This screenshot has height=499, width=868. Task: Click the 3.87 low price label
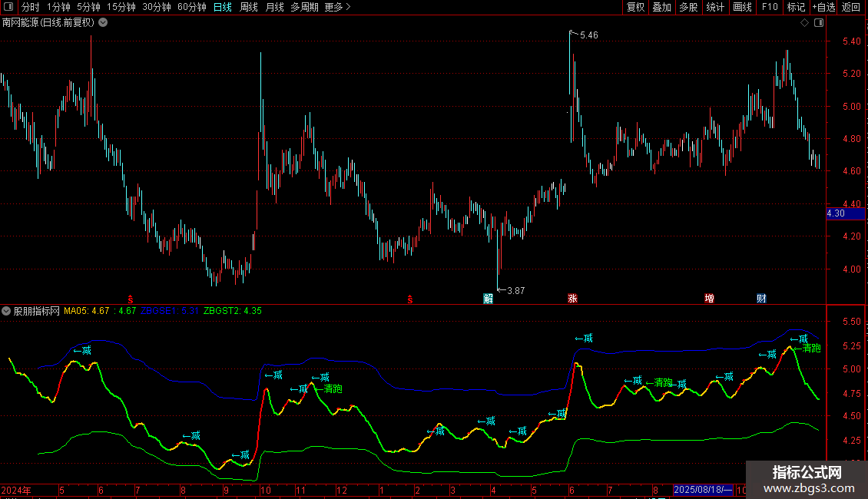(516, 291)
